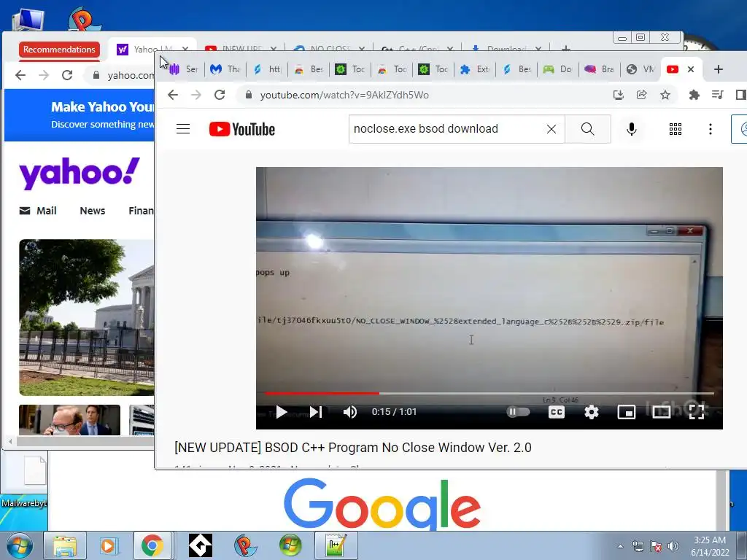
Task: Run the YouTube search with magnifier button
Action: [x=587, y=129]
